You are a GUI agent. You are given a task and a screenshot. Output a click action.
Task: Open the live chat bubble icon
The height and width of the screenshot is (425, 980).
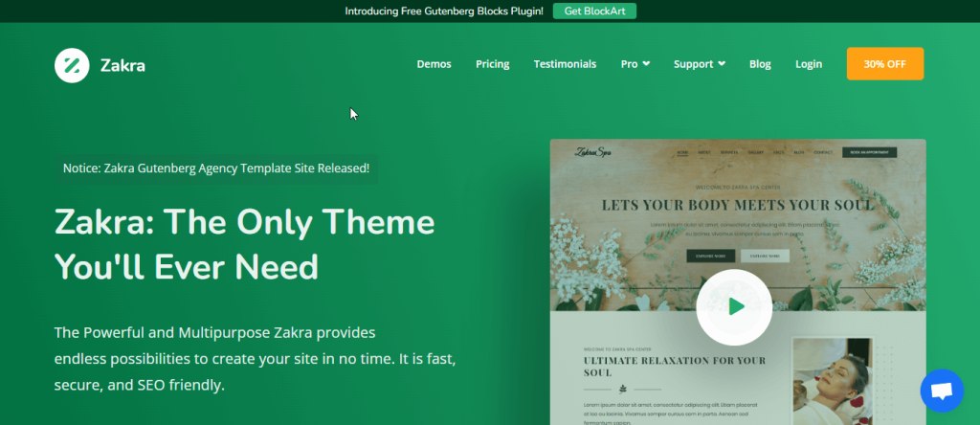coord(942,391)
